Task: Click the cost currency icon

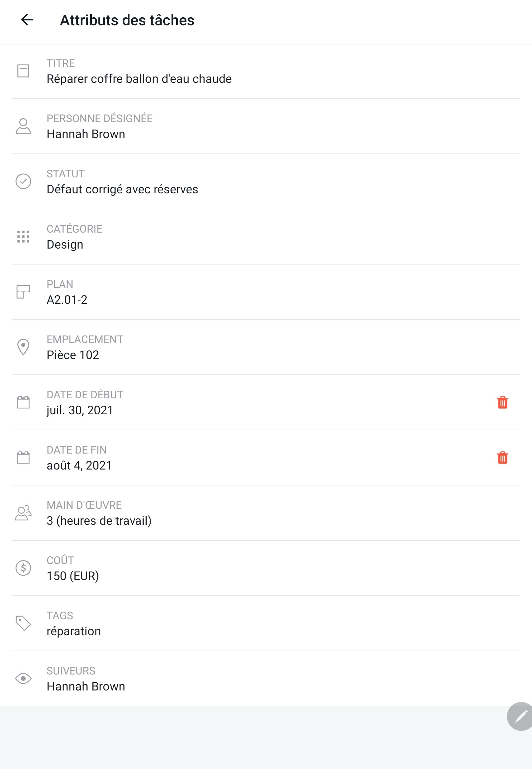Action: click(x=23, y=568)
